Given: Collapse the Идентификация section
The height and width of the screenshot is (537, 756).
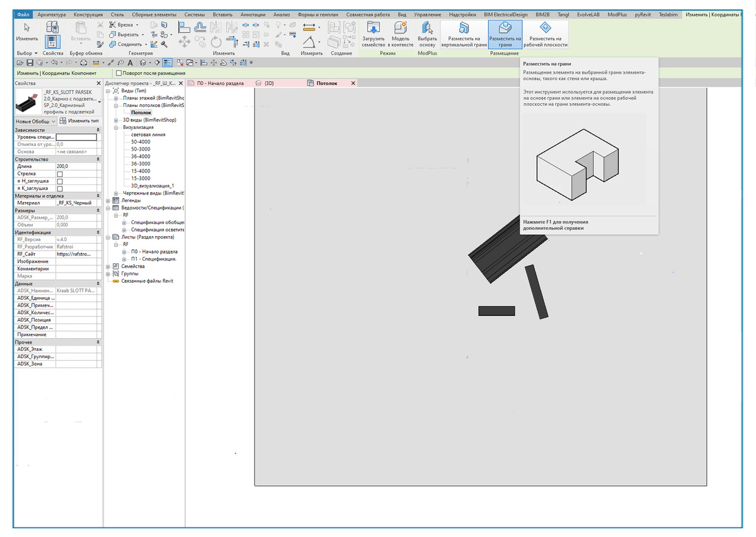Looking at the screenshot, I should [x=98, y=233].
